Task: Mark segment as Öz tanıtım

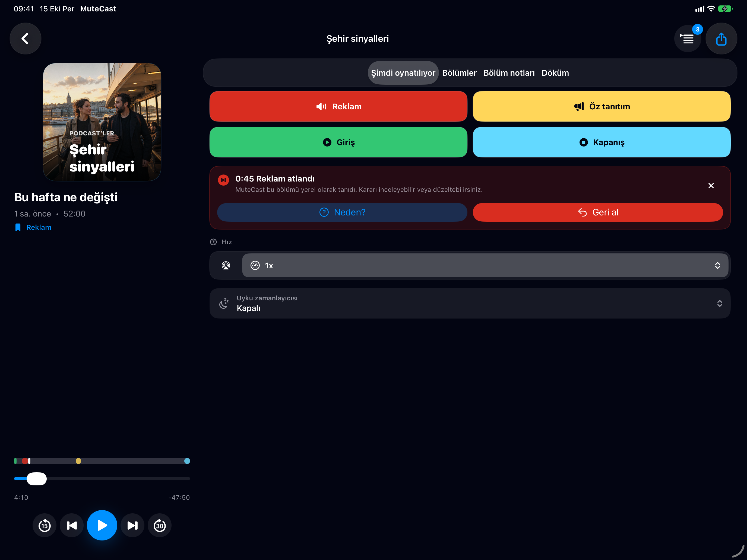Action: pos(602,106)
